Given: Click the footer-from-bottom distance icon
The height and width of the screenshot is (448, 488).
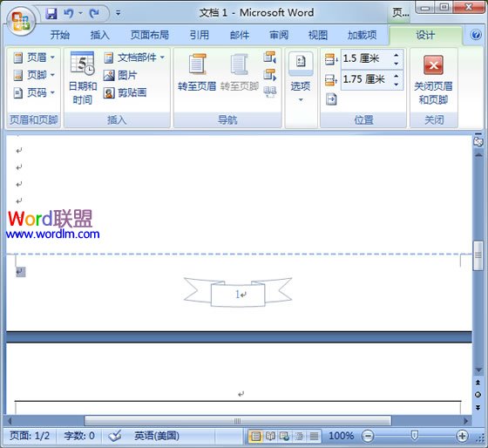Looking at the screenshot, I should [331, 80].
